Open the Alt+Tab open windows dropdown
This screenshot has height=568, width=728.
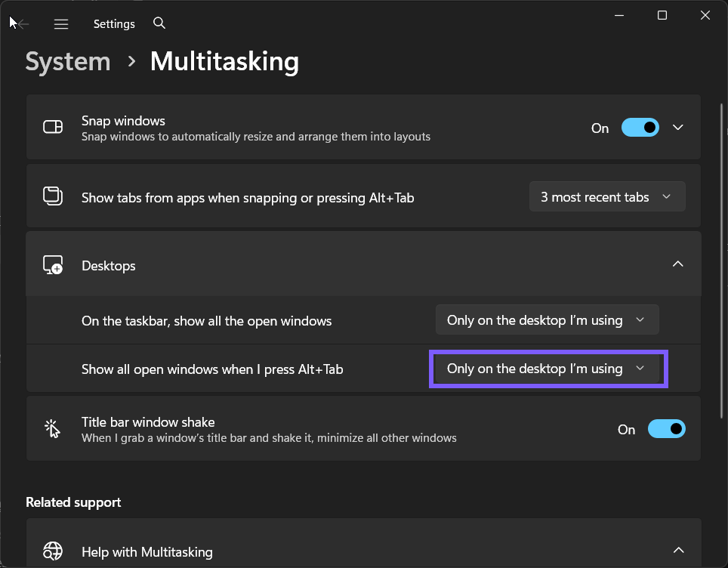point(547,369)
